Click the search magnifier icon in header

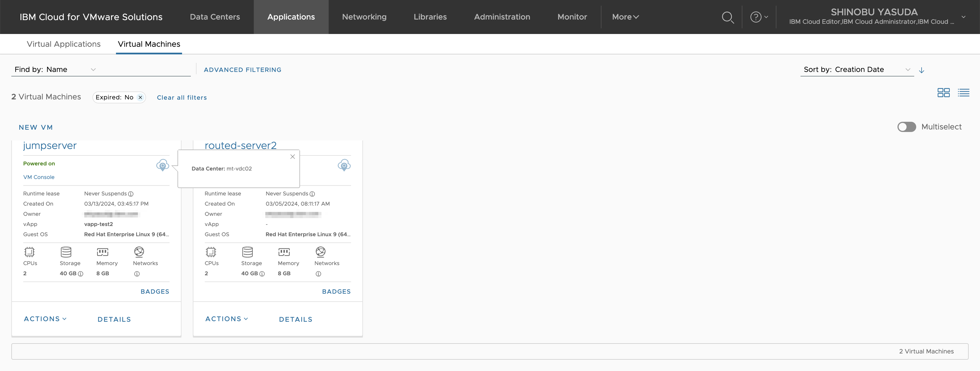[x=727, y=17]
